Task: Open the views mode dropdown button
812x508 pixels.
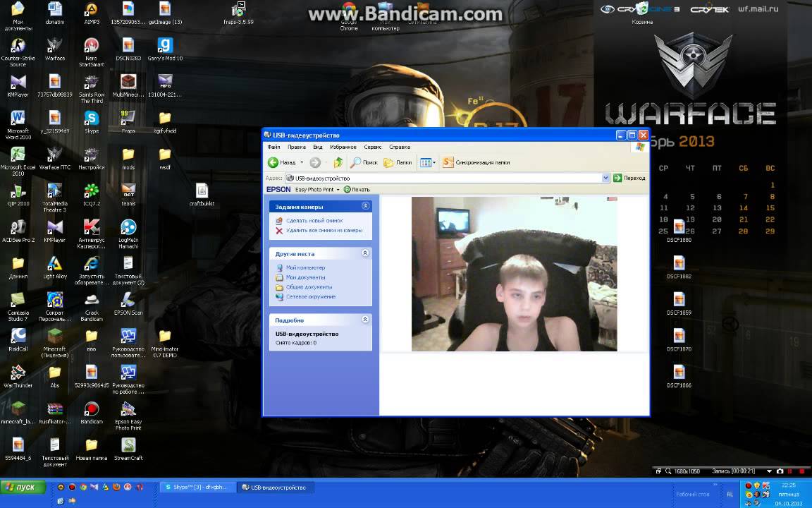Action: [428, 163]
